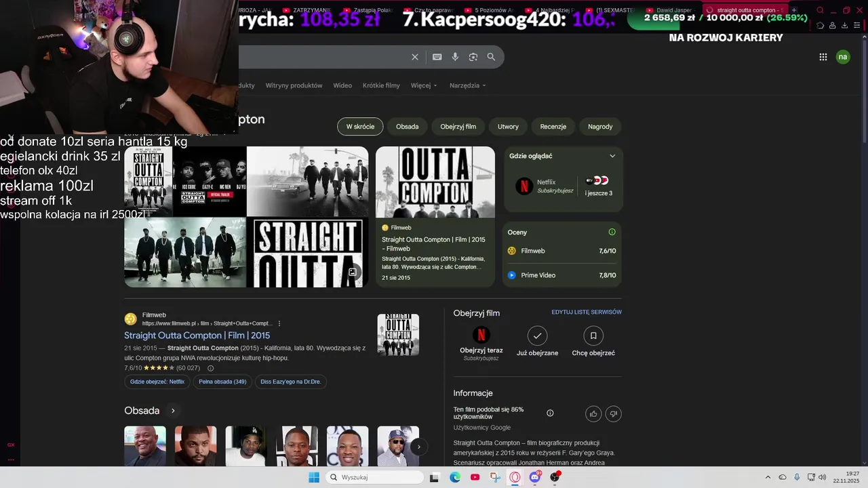Image resolution: width=868 pixels, height=488 pixels.
Task: Open the Utwory tab
Action: [508, 126]
